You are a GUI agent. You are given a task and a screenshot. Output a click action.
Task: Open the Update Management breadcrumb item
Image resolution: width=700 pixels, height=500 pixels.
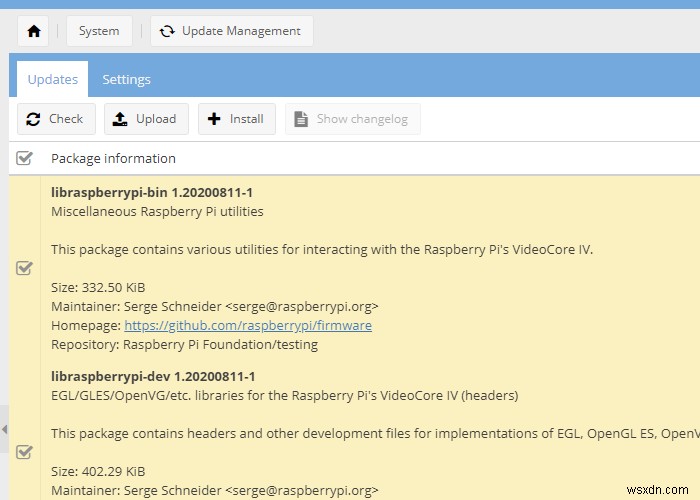coord(232,31)
